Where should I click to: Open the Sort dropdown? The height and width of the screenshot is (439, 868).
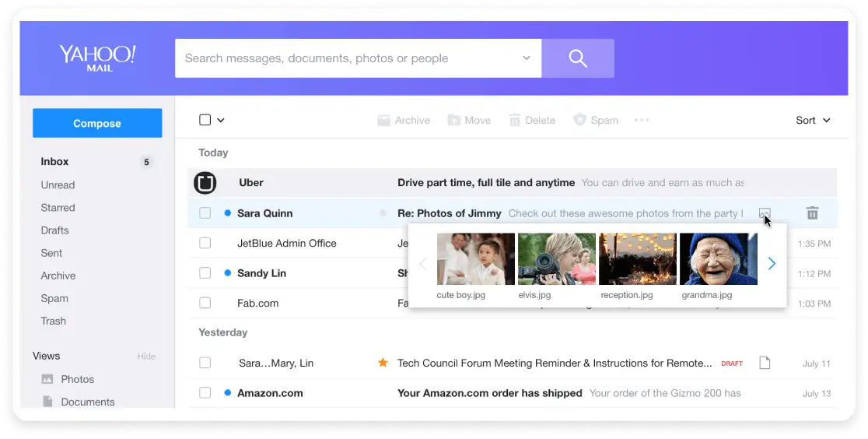pos(813,121)
